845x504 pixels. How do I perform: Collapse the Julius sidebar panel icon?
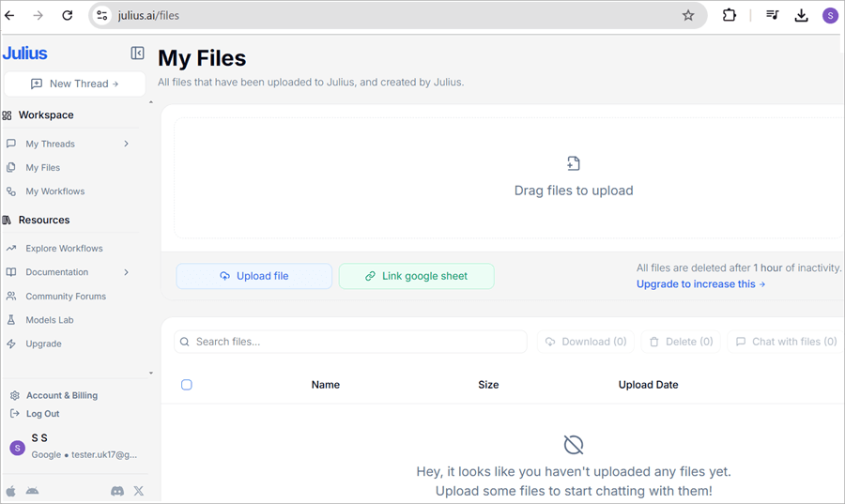(138, 53)
